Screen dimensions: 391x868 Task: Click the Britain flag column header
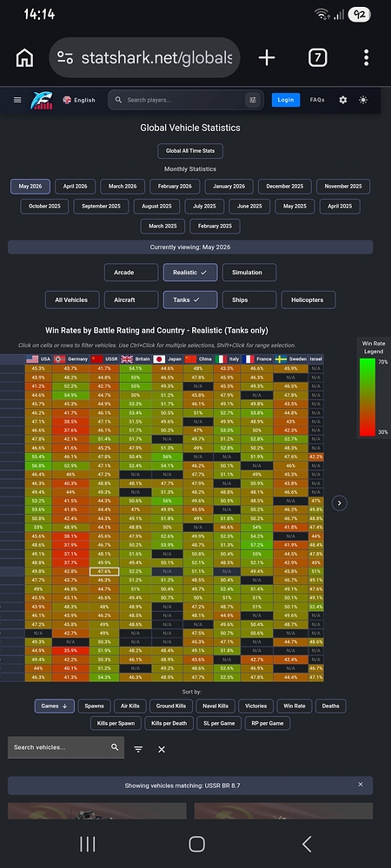click(x=136, y=359)
